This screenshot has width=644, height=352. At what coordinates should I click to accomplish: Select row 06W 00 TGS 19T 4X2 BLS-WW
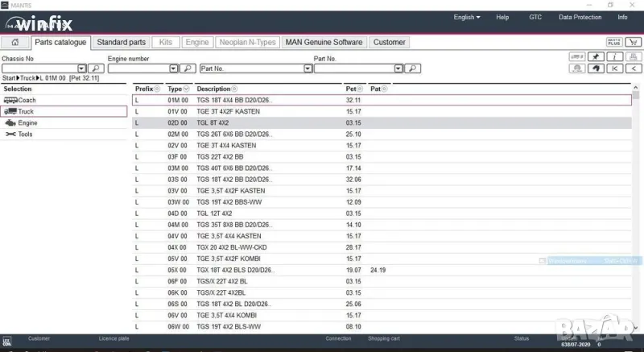point(382,327)
